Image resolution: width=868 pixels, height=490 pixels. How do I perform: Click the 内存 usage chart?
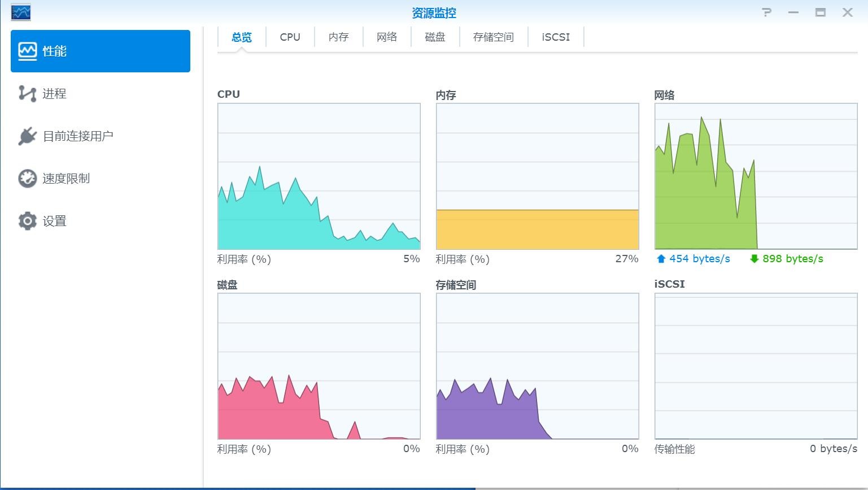[538, 176]
